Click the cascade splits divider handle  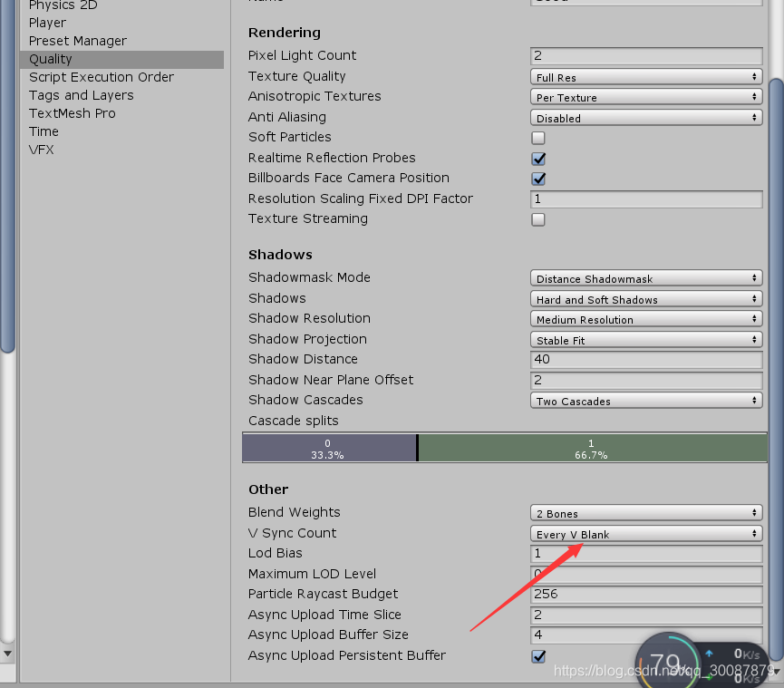[x=417, y=448]
